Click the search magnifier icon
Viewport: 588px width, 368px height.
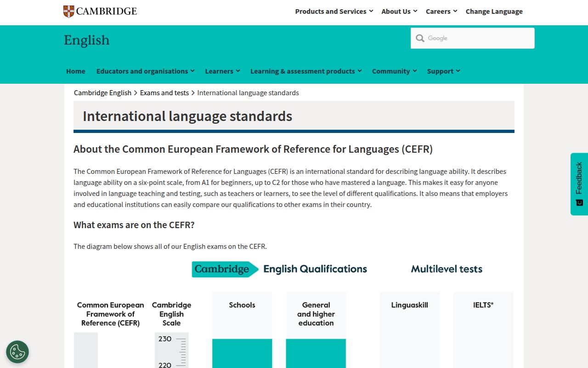pyautogui.click(x=420, y=38)
